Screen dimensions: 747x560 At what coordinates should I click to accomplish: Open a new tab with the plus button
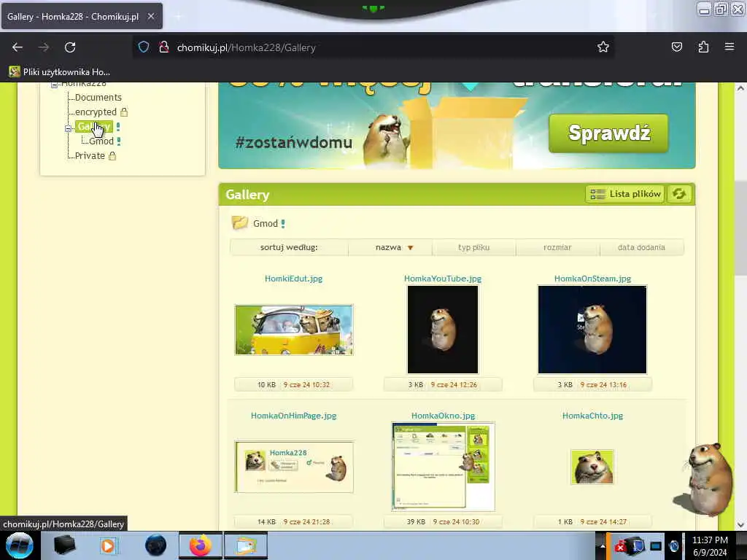click(178, 17)
